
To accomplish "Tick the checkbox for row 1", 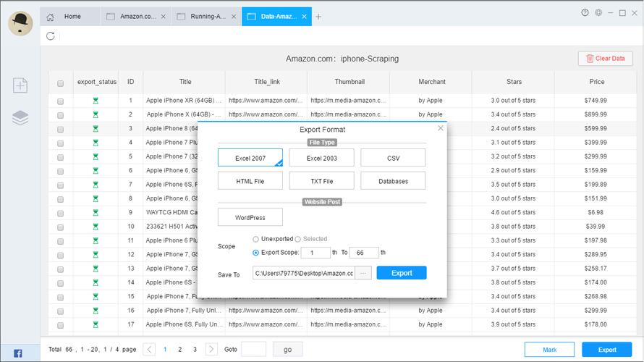I will tap(60, 101).
